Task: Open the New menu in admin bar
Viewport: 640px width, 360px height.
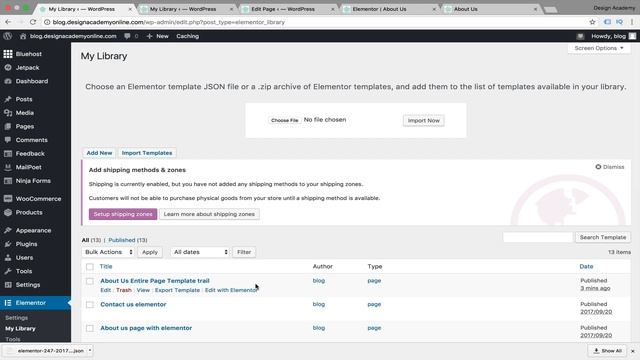Action: (158, 36)
